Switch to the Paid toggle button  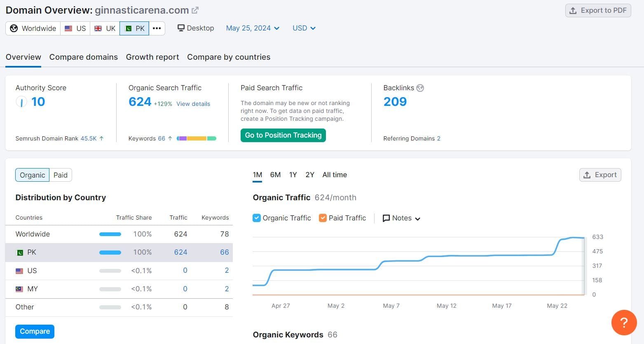(61, 175)
